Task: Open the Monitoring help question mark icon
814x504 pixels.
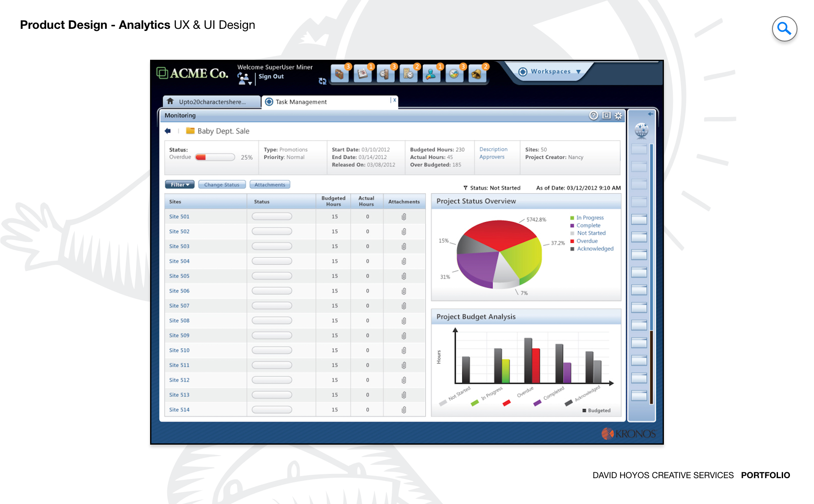Action: coord(594,116)
